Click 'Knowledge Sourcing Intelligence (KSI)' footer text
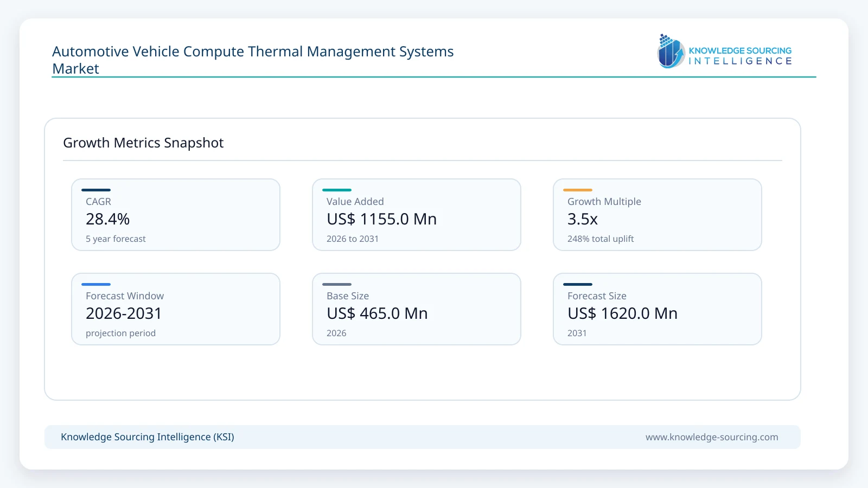 click(148, 437)
